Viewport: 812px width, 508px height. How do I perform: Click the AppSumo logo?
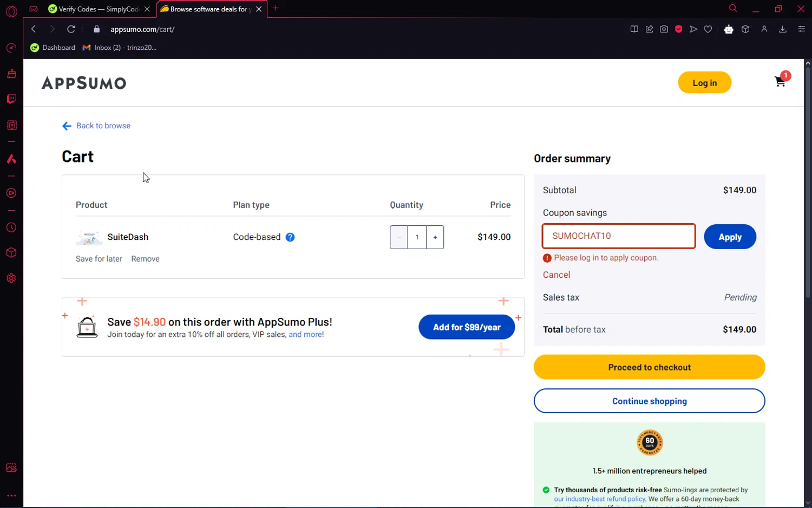84,83
